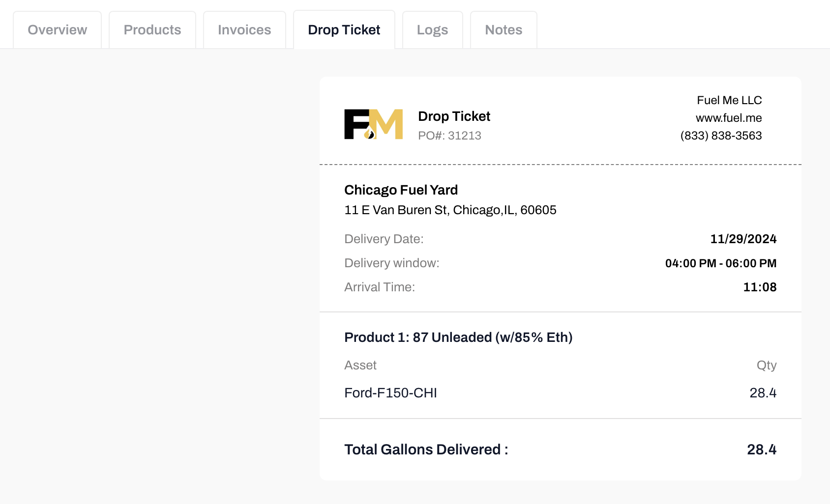Click the Ford-F150-CHI asset name
The width and height of the screenshot is (830, 504).
[x=390, y=393]
